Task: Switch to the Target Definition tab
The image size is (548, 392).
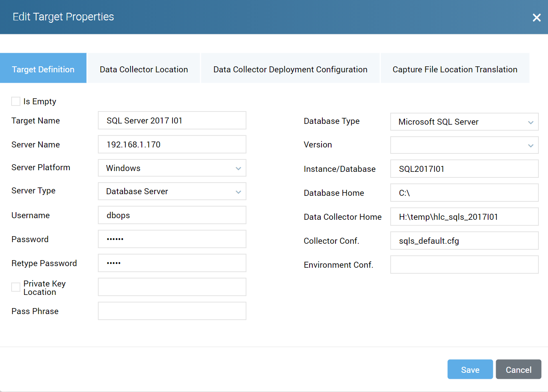Action: 43,69
